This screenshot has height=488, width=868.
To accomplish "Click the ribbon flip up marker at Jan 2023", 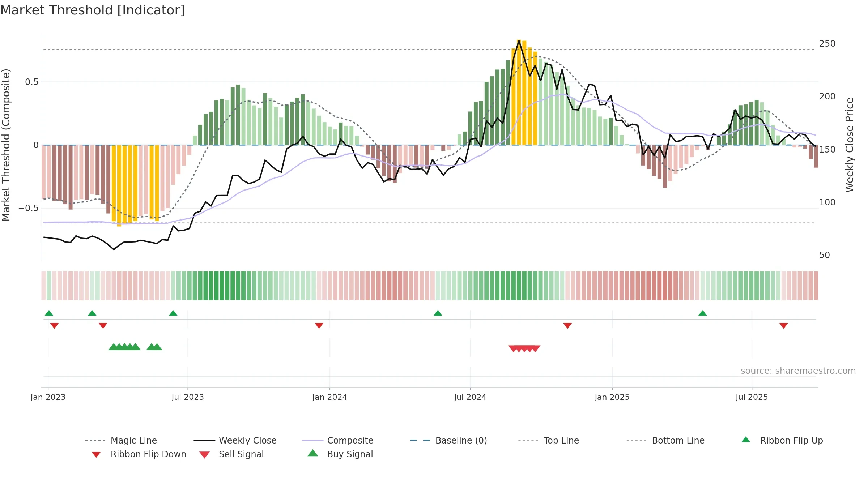I will coord(49,313).
